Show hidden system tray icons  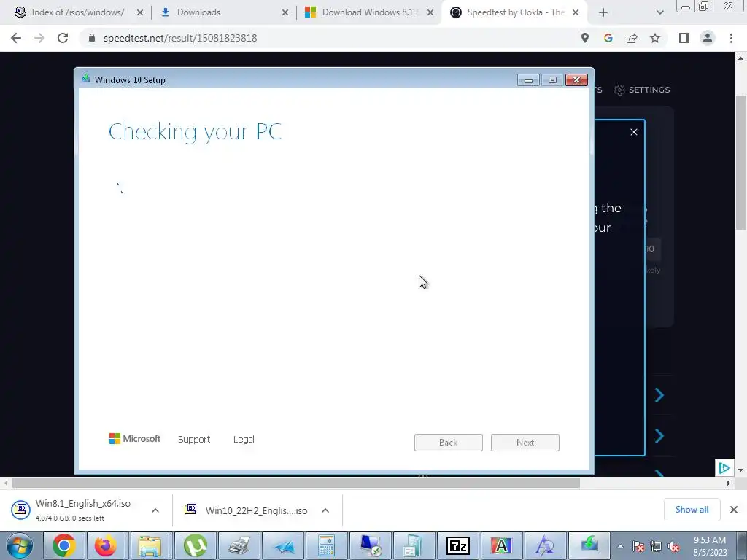tap(620, 546)
